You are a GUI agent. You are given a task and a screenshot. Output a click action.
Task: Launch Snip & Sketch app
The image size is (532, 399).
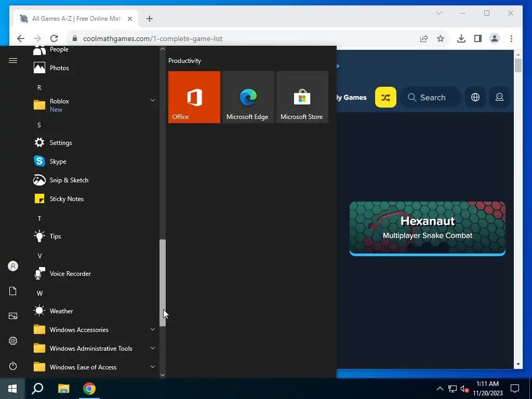point(94,180)
